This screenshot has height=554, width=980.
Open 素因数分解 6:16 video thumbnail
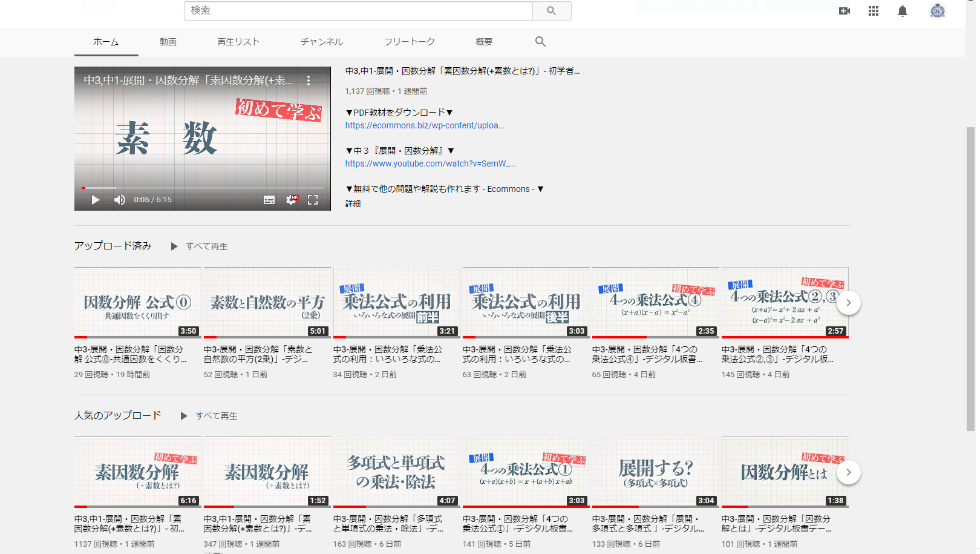point(138,472)
